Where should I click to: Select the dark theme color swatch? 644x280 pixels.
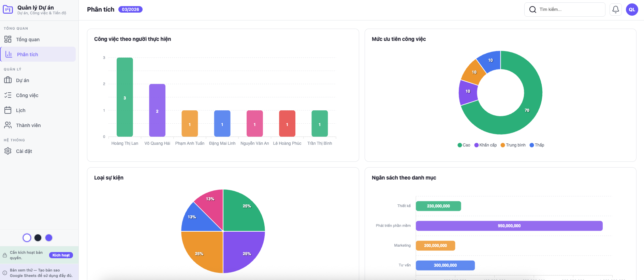pyautogui.click(x=38, y=238)
